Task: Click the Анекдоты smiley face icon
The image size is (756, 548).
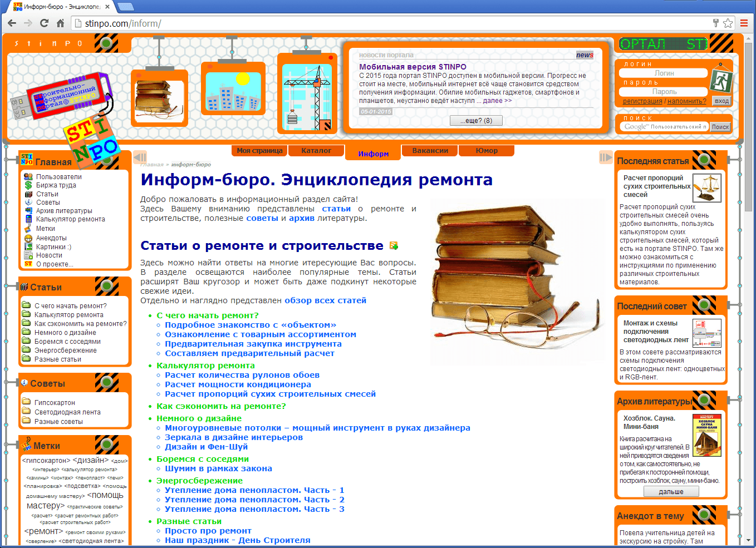Action: [28, 238]
